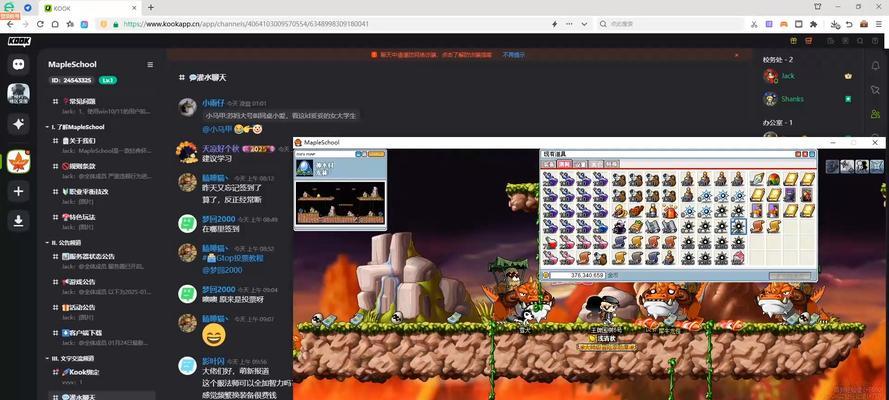The width and height of the screenshot is (889, 400).
Task: Open the browser extensions puzzle icon
Action: [x=814, y=24]
